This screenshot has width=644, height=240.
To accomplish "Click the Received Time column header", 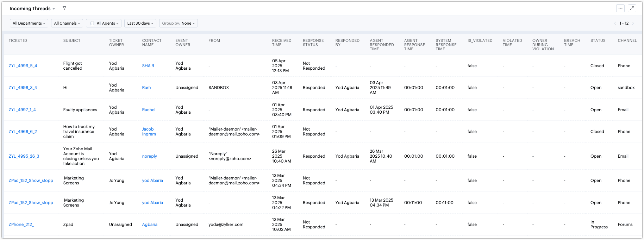I will (x=282, y=43).
